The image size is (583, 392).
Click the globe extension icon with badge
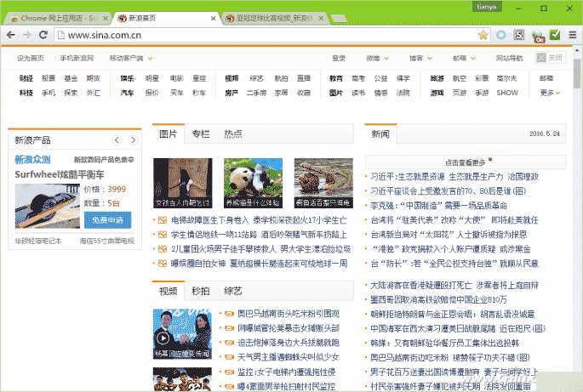(538, 36)
